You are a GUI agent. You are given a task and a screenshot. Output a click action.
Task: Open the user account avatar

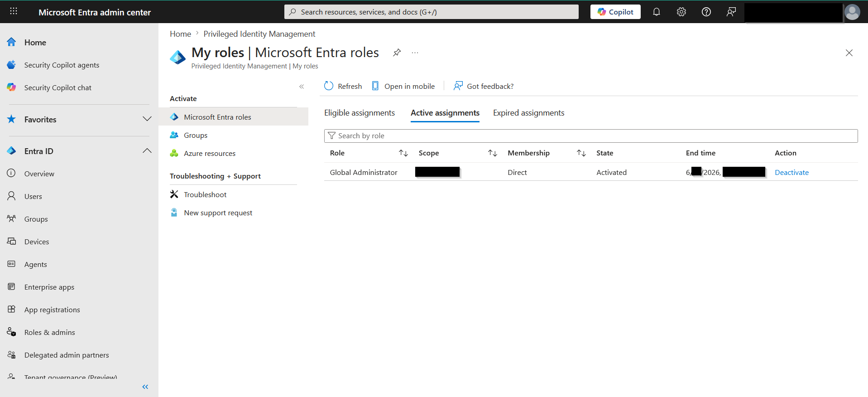pyautogui.click(x=852, y=12)
